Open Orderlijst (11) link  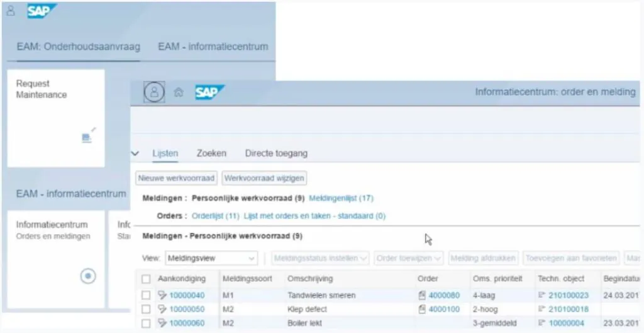(216, 216)
